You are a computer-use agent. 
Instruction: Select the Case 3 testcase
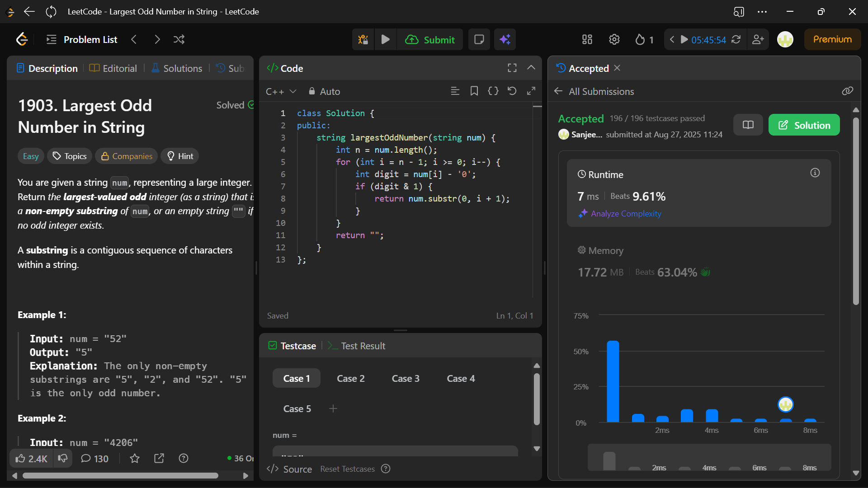406,378
